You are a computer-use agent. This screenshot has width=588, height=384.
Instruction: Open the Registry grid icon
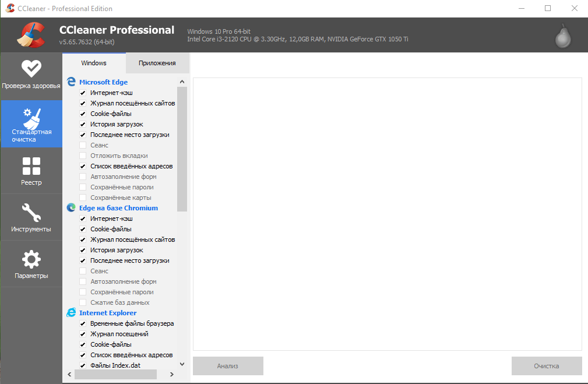tap(31, 166)
